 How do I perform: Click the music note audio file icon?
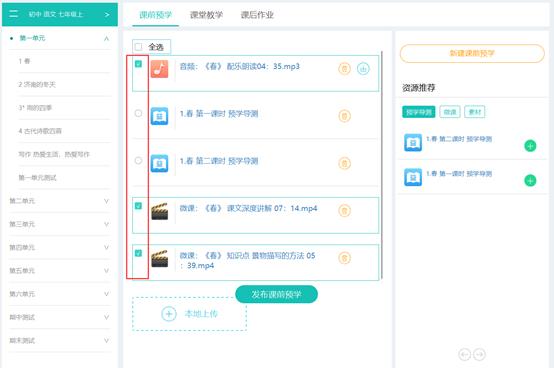pos(159,69)
